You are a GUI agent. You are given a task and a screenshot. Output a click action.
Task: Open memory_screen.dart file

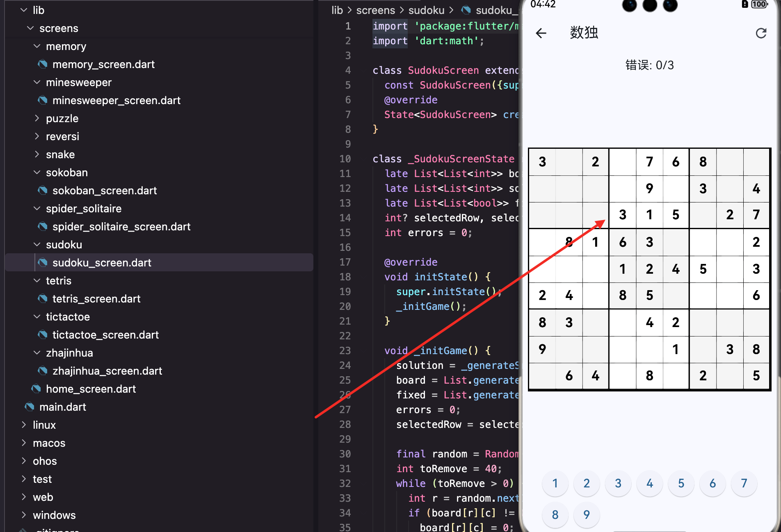[103, 64]
